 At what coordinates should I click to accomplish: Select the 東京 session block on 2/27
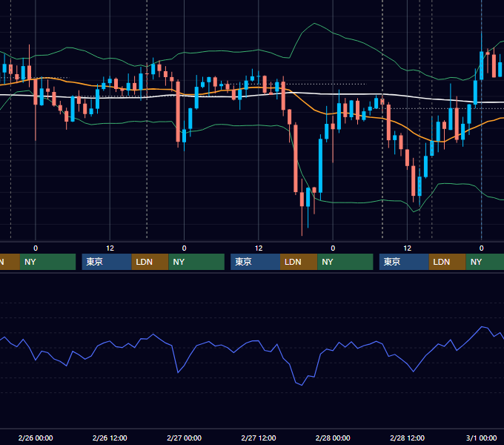[256, 262]
